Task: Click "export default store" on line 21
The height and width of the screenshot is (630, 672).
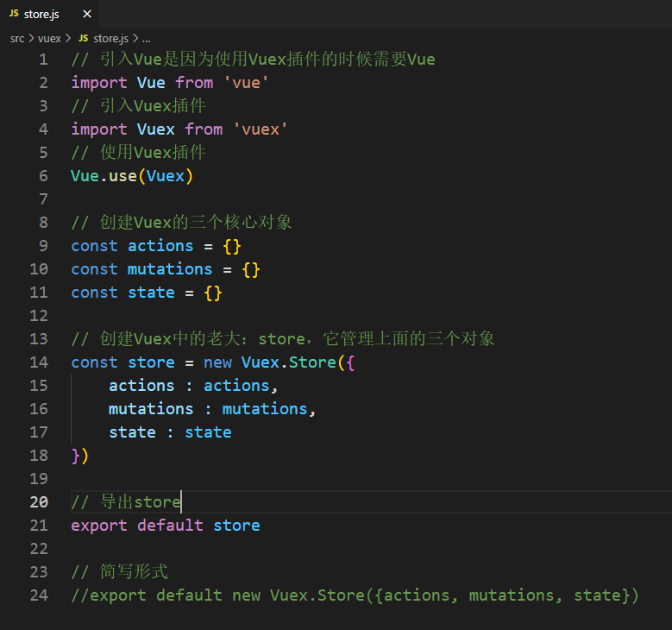Action: (x=166, y=526)
